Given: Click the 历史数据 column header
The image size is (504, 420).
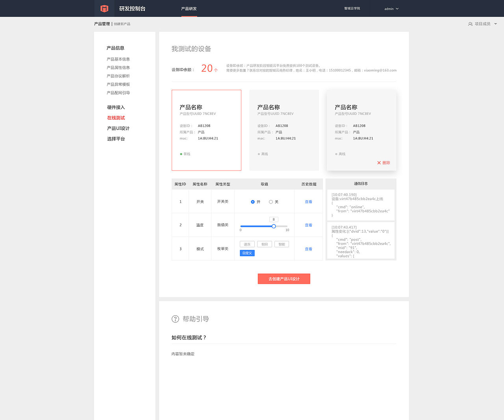Looking at the screenshot, I should 309,184.
